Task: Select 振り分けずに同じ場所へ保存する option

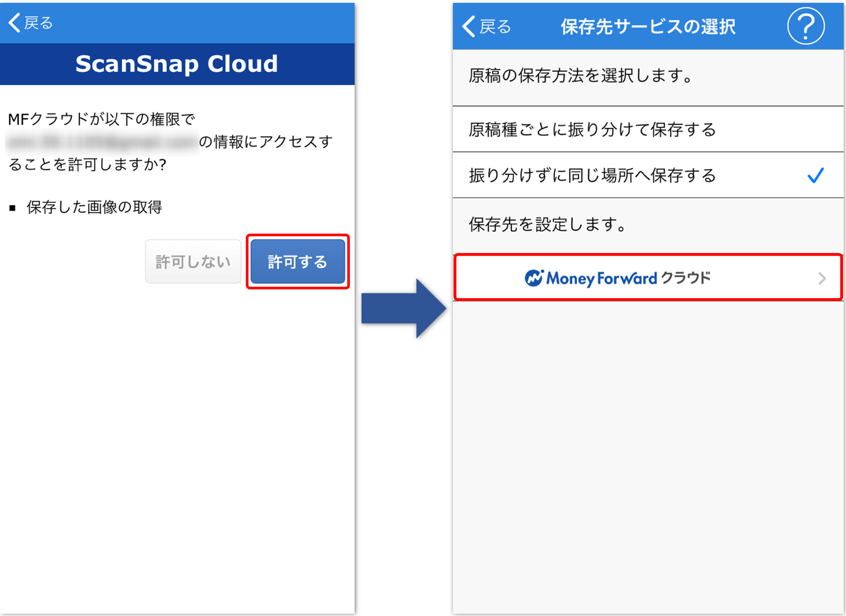Action: coord(648,175)
